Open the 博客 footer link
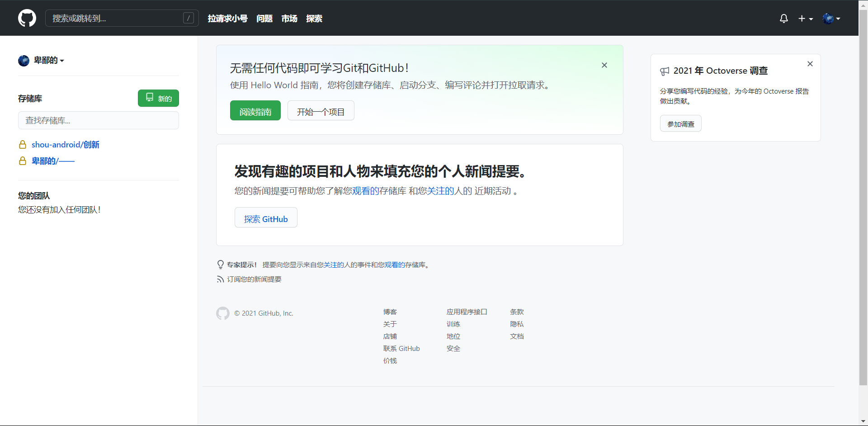Screen dimensions: 868x426 [390, 312]
